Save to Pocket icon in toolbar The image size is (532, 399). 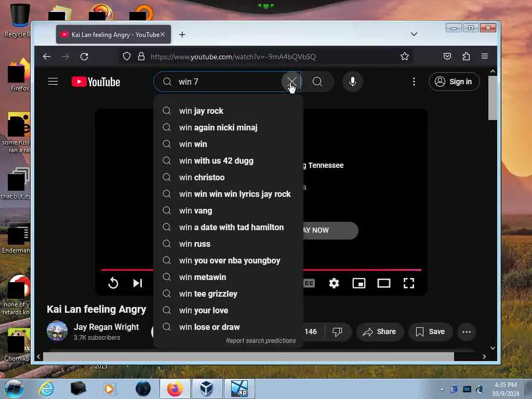447,56
